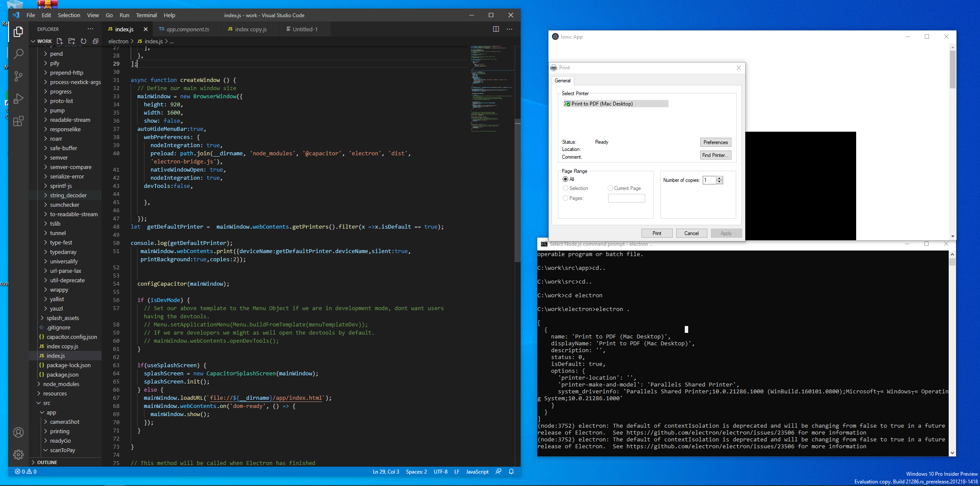Open the Source Control view

coord(18,76)
